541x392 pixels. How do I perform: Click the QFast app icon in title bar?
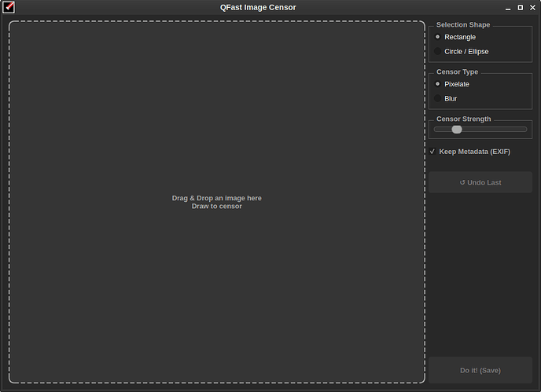pos(9,7)
